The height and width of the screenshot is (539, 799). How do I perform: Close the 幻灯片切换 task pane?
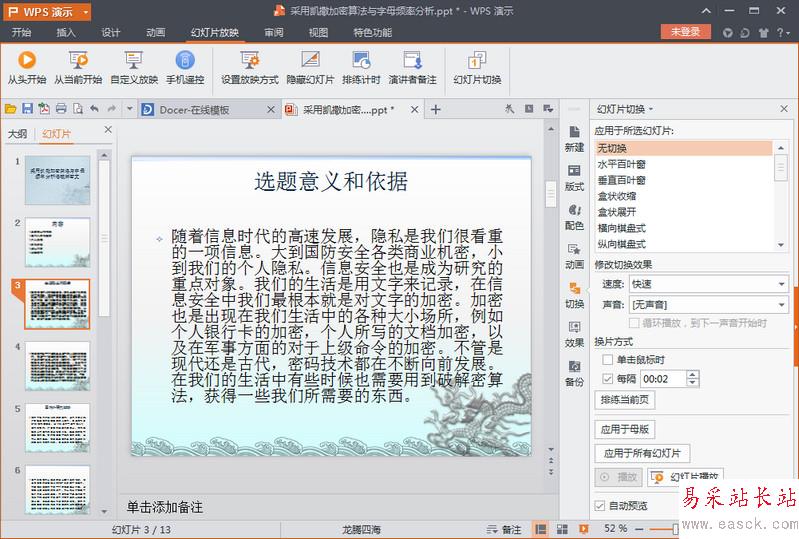(x=784, y=109)
